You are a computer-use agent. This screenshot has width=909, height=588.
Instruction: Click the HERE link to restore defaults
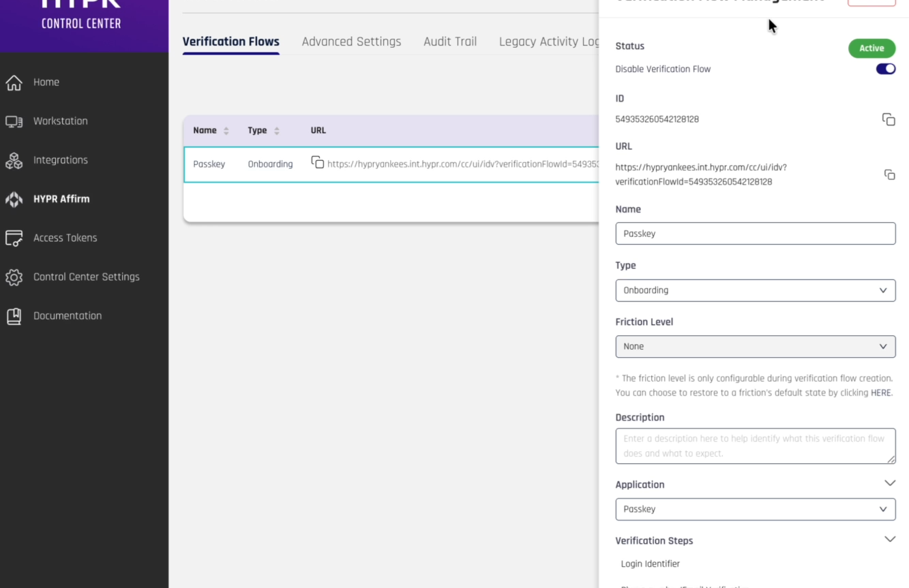point(880,392)
